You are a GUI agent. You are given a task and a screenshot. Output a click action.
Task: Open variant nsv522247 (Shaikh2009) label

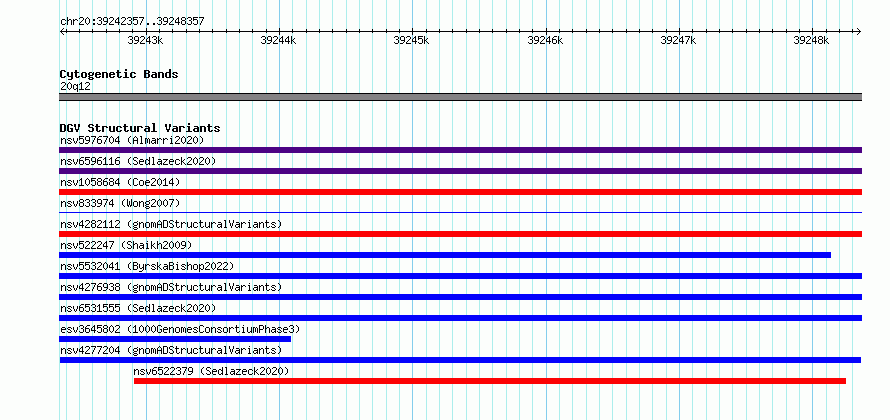click(x=126, y=245)
